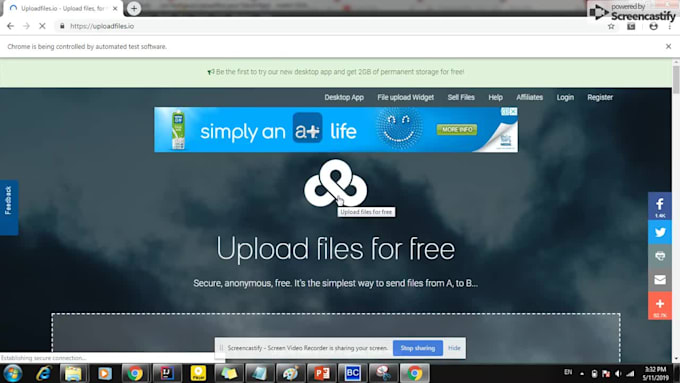Viewport: 680px width, 383px height.
Task: Open the Chrome three-dot menu
Action: [x=670, y=26]
